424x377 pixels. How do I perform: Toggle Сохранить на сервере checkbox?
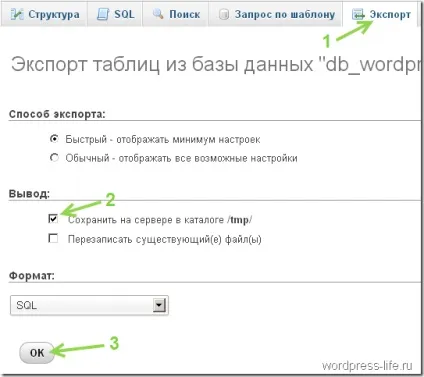[x=53, y=219]
